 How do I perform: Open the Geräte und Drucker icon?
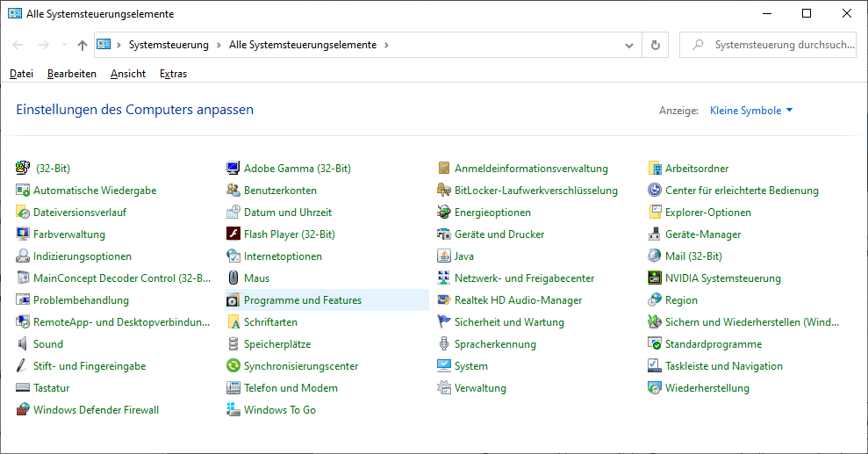[444, 234]
